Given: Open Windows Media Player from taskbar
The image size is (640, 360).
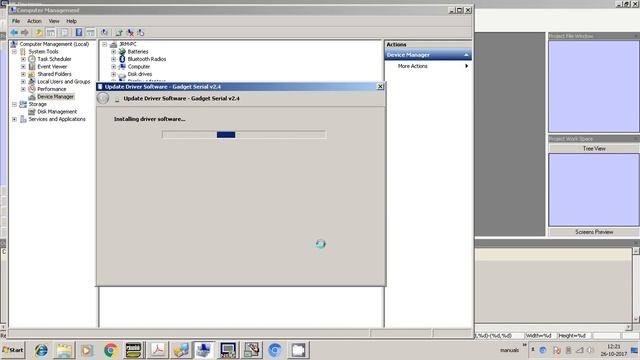Looking at the screenshot, I should coord(87,350).
